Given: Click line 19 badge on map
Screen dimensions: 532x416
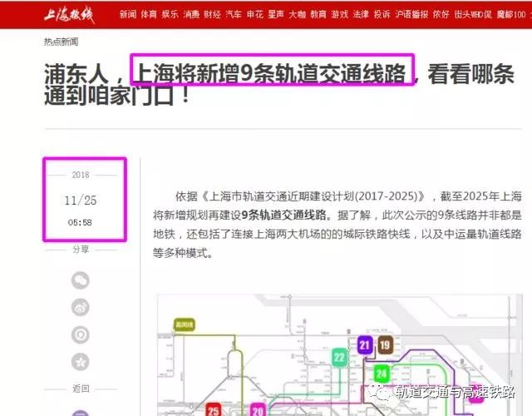Looking at the screenshot, I should (385, 345).
